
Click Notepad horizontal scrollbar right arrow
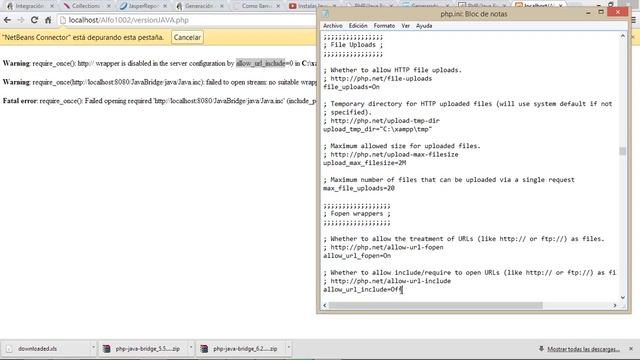click(615, 305)
